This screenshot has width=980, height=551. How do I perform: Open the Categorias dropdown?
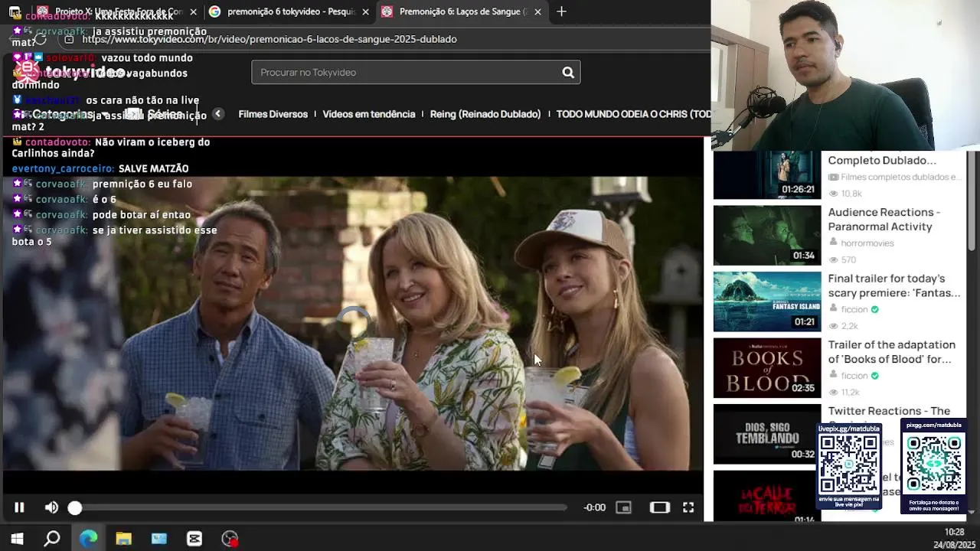coord(61,114)
